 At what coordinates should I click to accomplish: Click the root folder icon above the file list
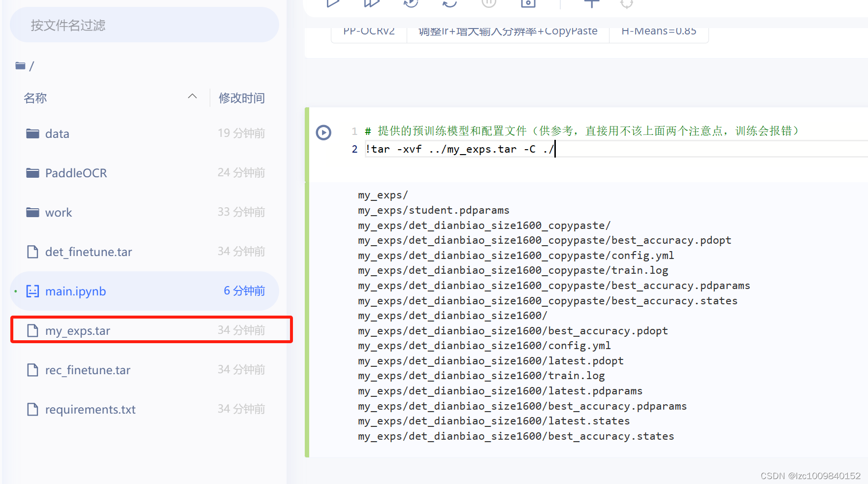[20, 65]
